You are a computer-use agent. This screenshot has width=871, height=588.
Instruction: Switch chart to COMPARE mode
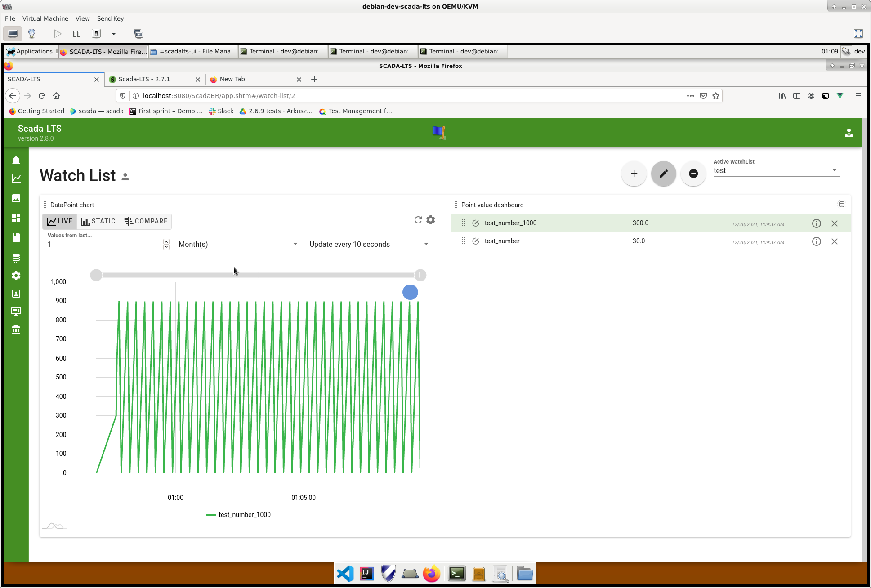coord(146,221)
